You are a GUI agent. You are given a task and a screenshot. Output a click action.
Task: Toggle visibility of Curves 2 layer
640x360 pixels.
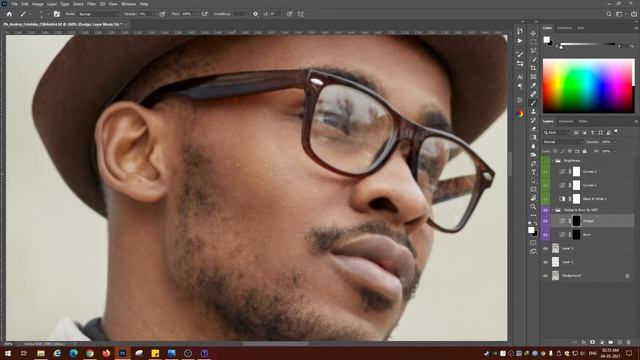(545, 172)
